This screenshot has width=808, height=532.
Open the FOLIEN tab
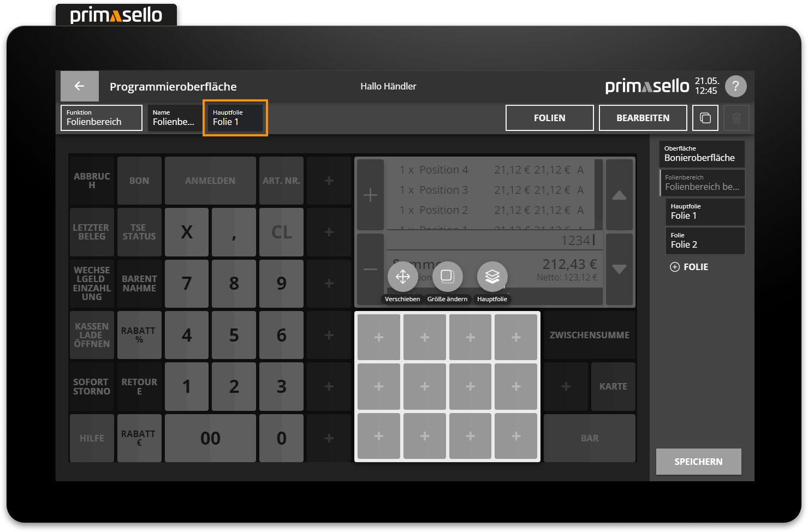click(x=549, y=118)
